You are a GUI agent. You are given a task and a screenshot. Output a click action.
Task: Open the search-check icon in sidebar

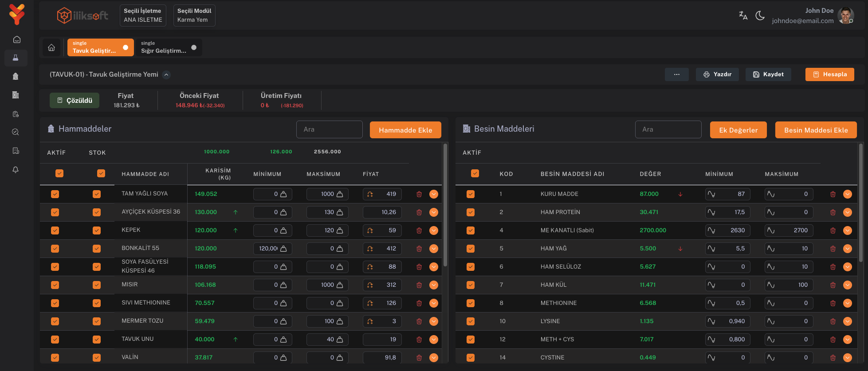coord(16,132)
